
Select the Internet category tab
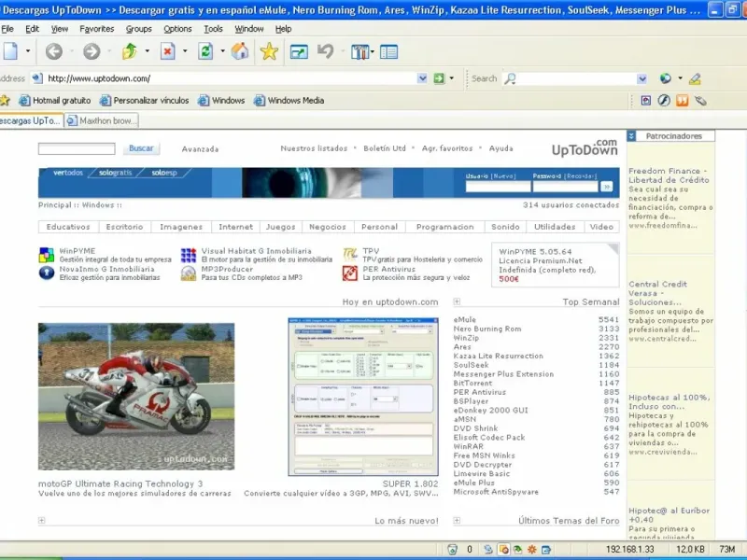[x=236, y=227]
